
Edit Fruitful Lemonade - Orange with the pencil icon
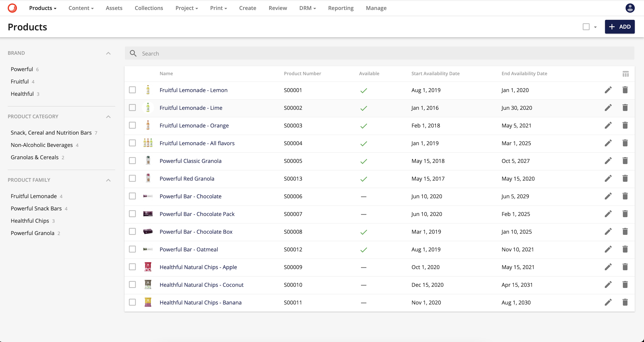608,125
